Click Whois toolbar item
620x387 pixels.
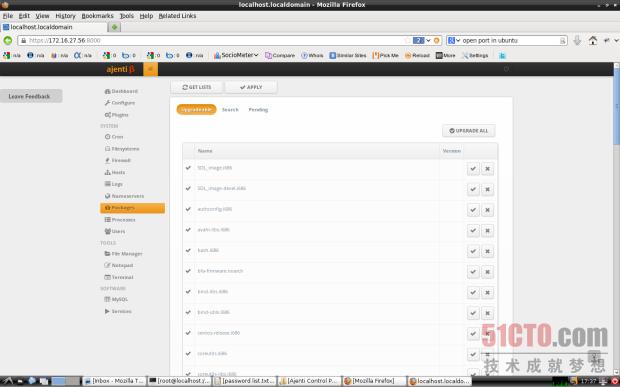point(312,56)
